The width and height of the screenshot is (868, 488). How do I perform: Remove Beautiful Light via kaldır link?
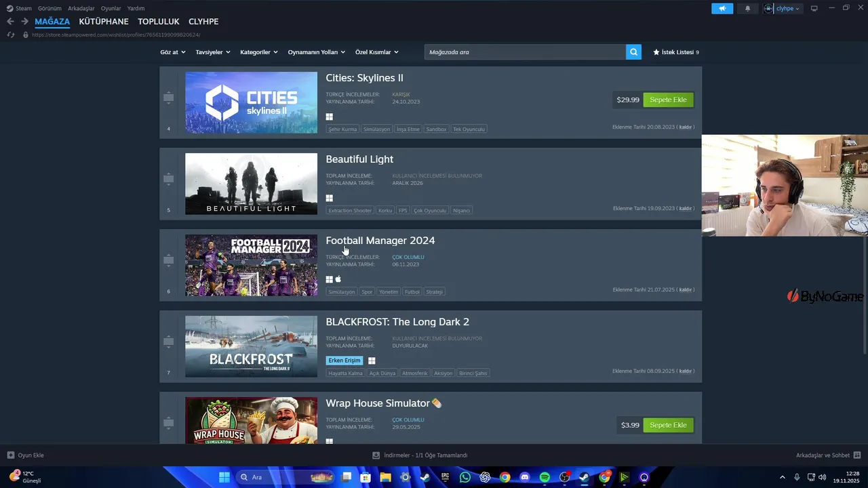point(686,208)
